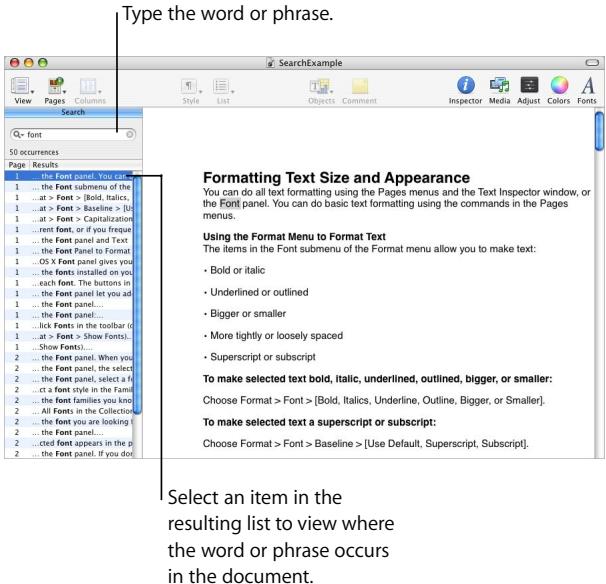Select result "the font families you kno"
This screenshot has height=584, width=606.
[x=69, y=400]
